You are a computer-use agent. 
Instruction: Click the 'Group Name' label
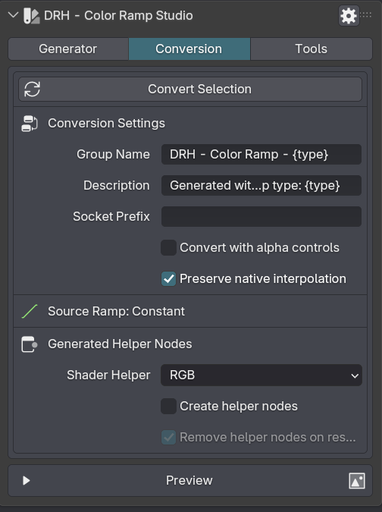coord(113,154)
